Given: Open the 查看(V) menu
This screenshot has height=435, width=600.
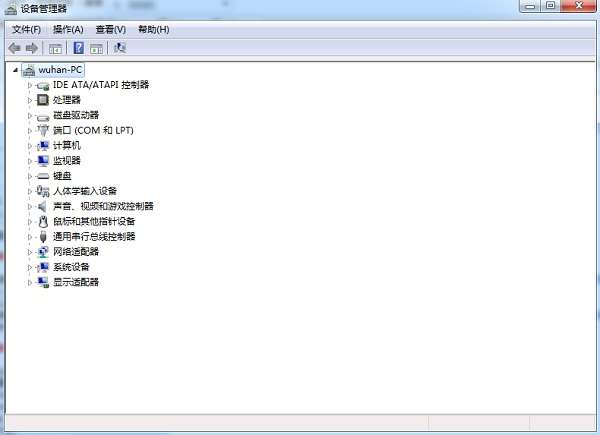Looking at the screenshot, I should [x=111, y=30].
